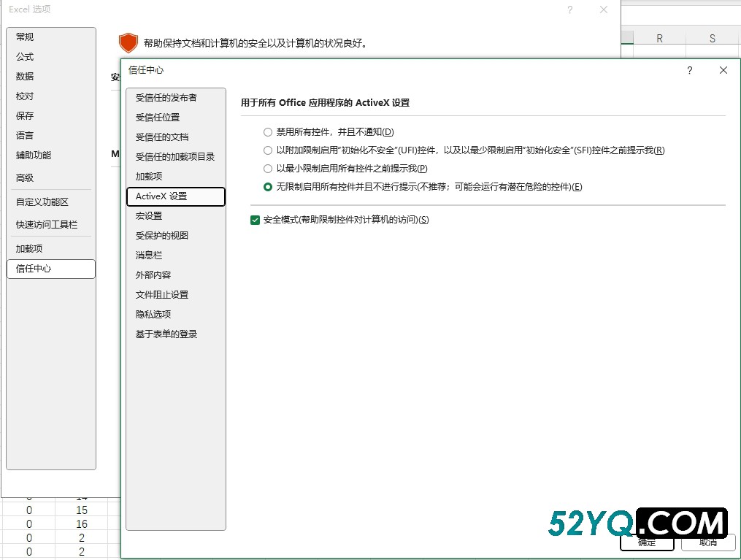This screenshot has height=560, width=741.
Task: Open 受信任位置 in Trust Center sidebar
Action: (175, 118)
